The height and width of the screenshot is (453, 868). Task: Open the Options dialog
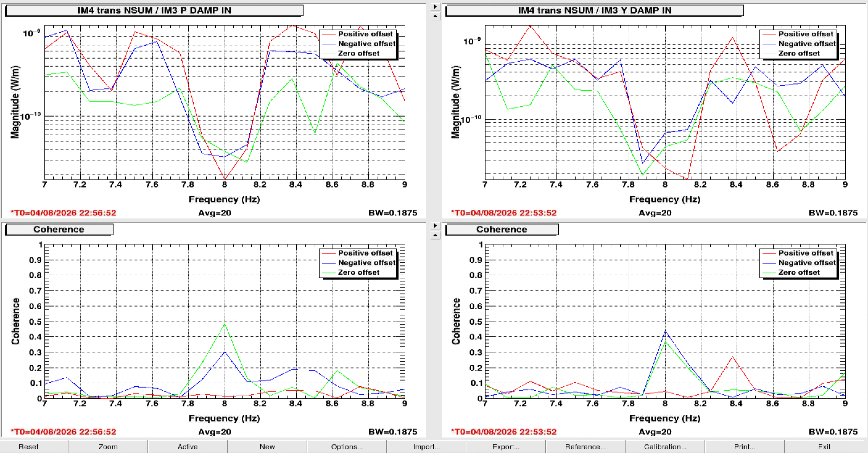point(347,447)
